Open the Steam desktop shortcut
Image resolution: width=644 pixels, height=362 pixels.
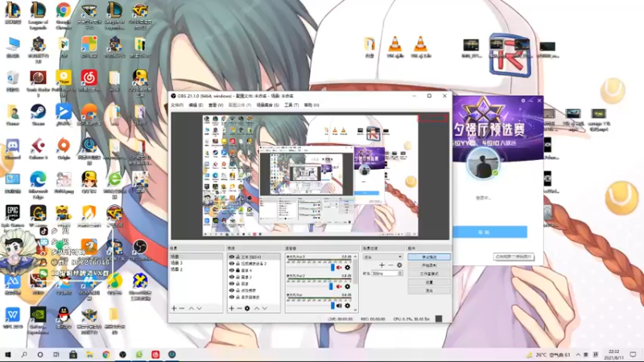38,115
